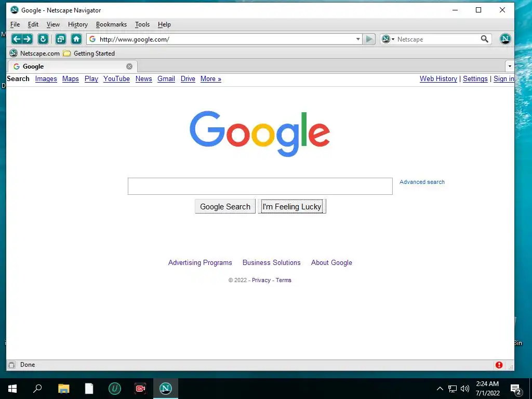Open the Tools menu
Viewport: 532px width, 399px height.
pyautogui.click(x=142, y=24)
